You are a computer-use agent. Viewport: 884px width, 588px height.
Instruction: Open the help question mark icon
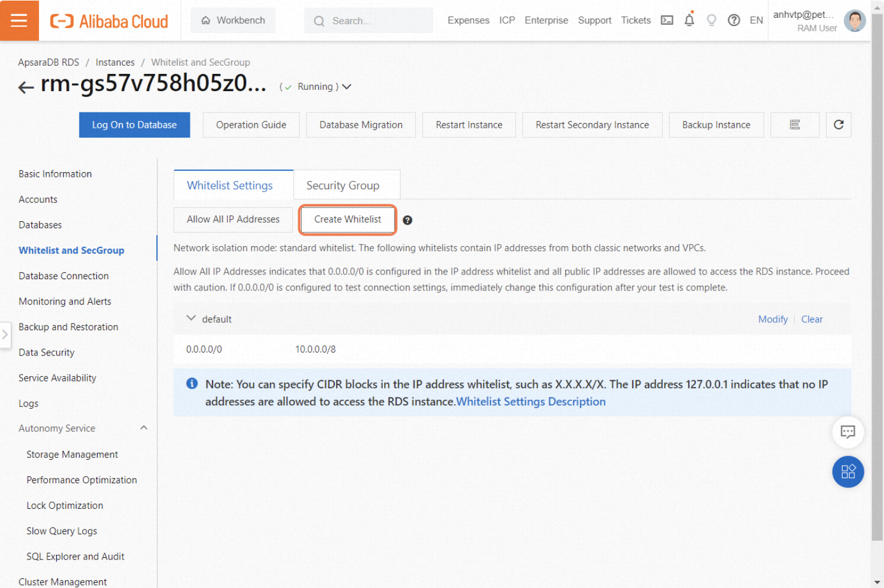pos(734,20)
